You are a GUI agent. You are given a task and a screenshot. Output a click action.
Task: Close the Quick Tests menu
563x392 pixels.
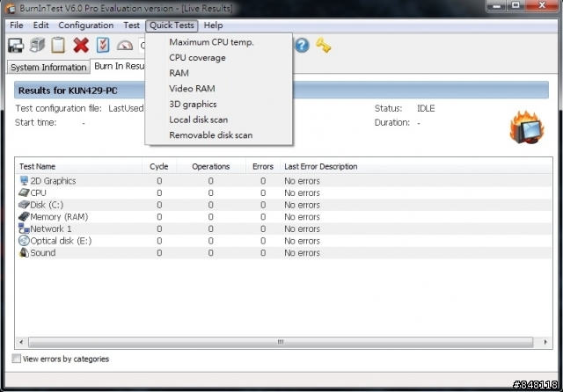tap(172, 25)
